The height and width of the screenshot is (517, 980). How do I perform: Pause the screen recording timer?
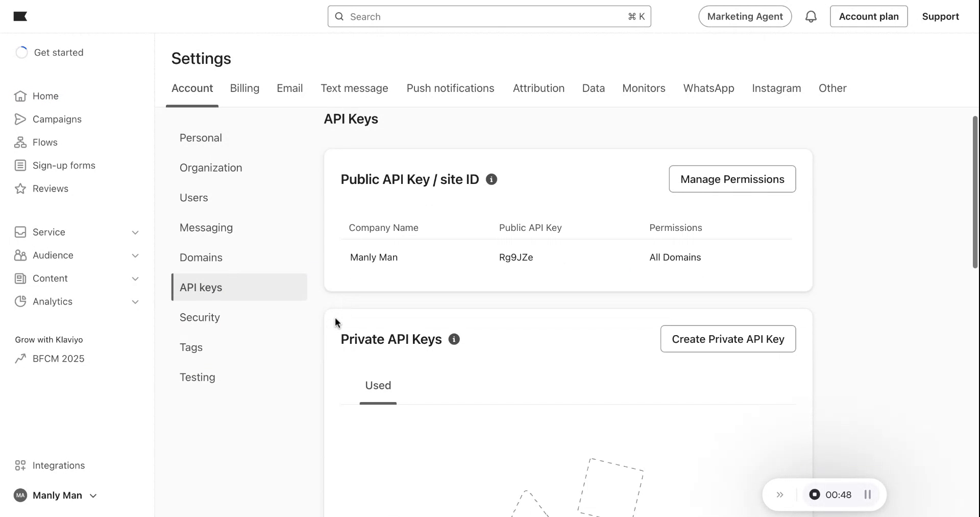[x=868, y=495]
